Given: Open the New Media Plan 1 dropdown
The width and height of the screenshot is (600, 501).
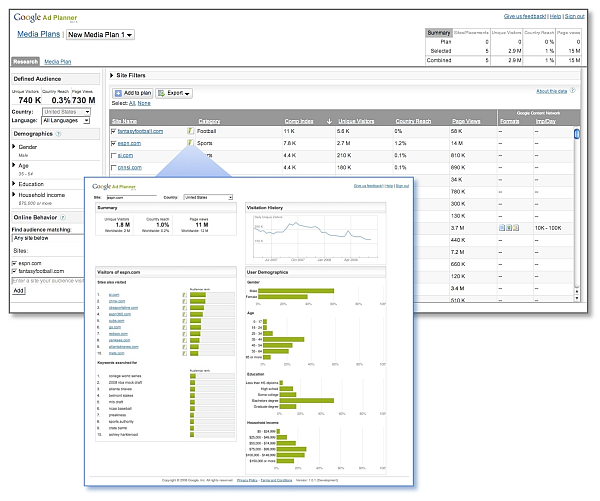Looking at the screenshot, I should (100, 35).
